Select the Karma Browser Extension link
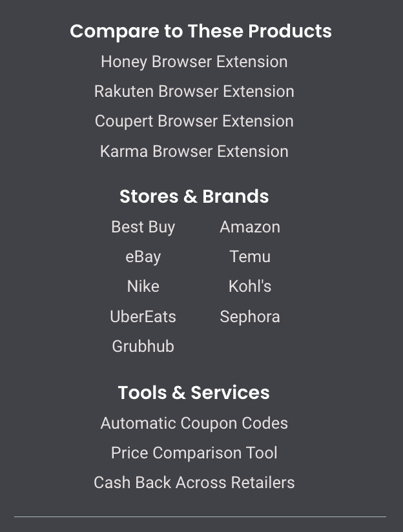This screenshot has height=532, width=403. tap(194, 151)
